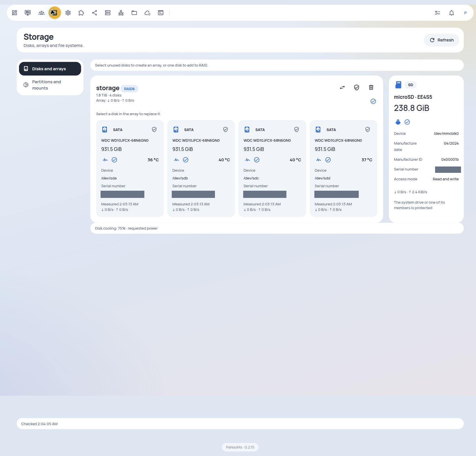Click the Refresh button

point(441,40)
